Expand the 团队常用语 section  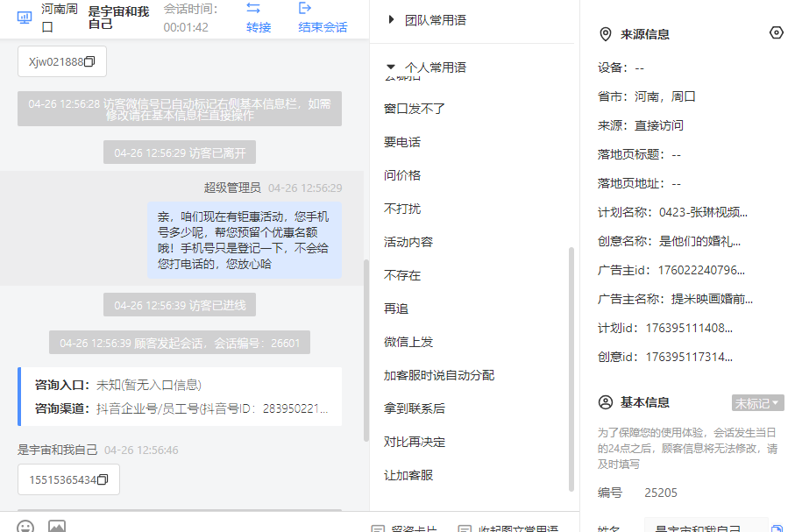tap(391, 20)
